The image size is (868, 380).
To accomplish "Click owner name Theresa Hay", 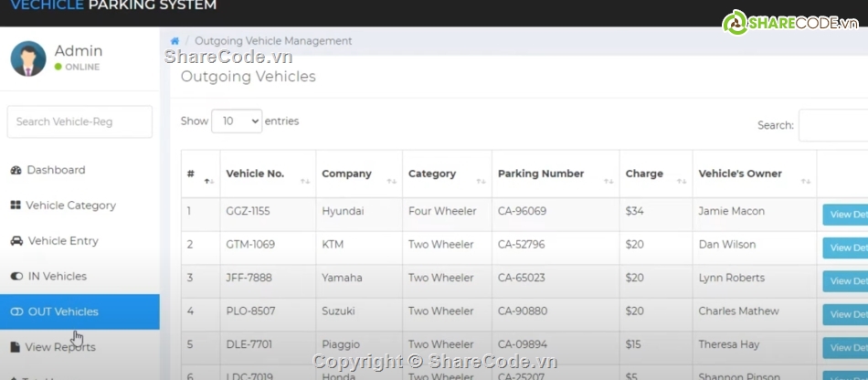I will [x=728, y=344].
